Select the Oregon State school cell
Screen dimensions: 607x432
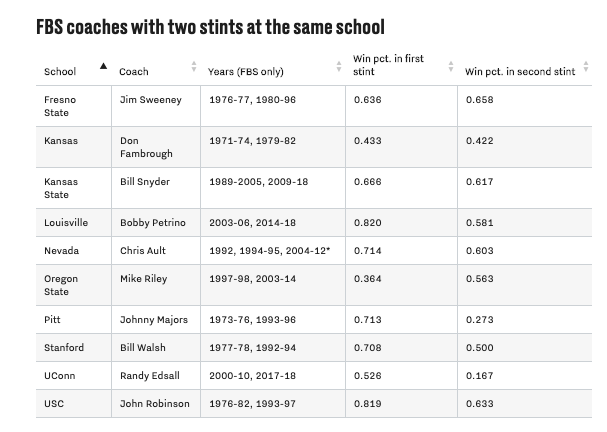tap(61, 285)
